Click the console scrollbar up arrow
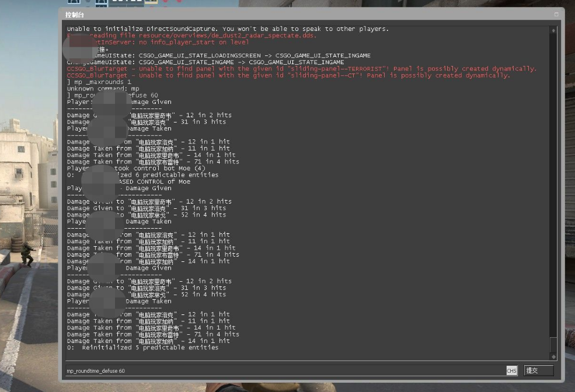The image size is (575, 392). click(553, 30)
